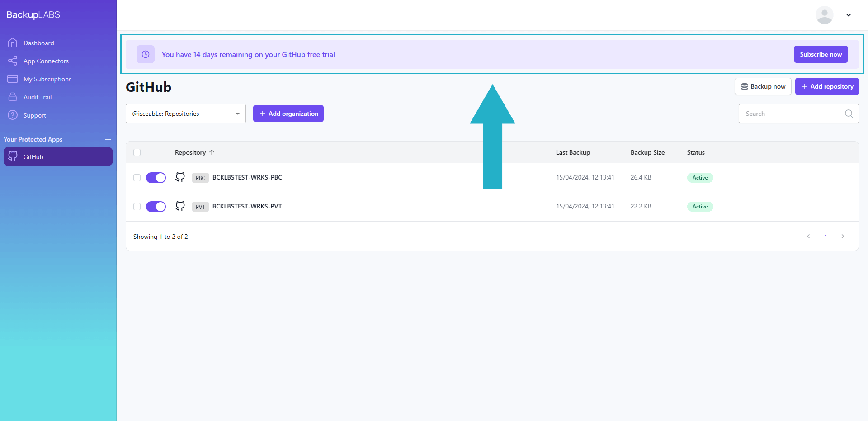Open the @isceabLe: Repositories dropdown
Screen dimensions: 868x421
pos(186,114)
